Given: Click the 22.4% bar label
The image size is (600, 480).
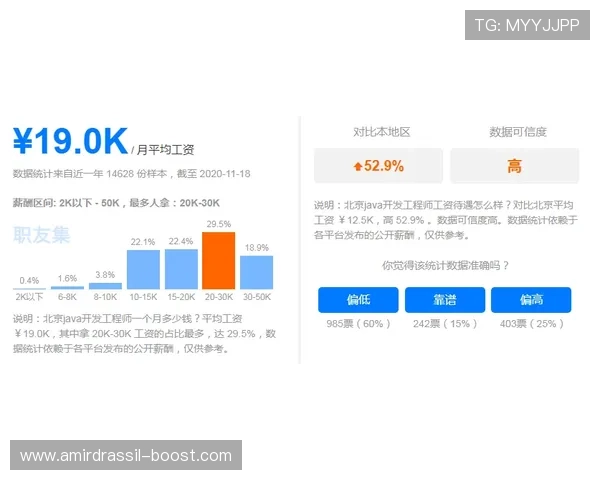Looking at the screenshot, I should point(181,241).
